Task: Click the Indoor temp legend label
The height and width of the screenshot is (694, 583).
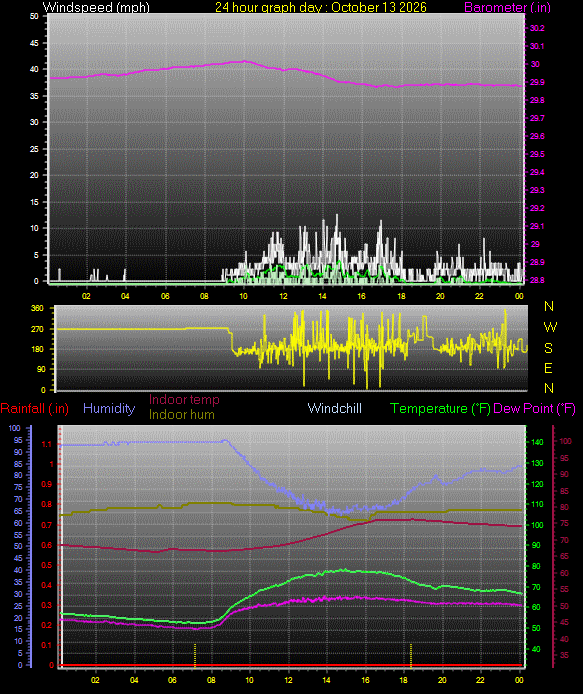Action: tap(184, 400)
